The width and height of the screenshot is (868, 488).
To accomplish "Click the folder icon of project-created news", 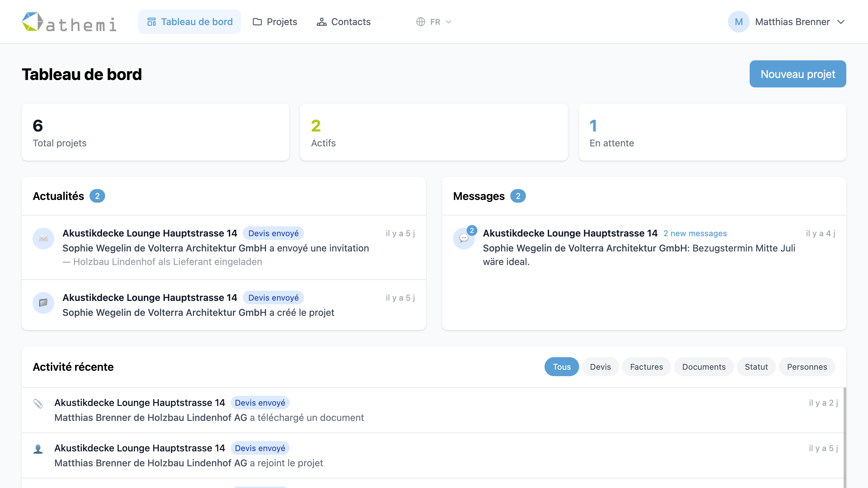I will pyautogui.click(x=43, y=303).
